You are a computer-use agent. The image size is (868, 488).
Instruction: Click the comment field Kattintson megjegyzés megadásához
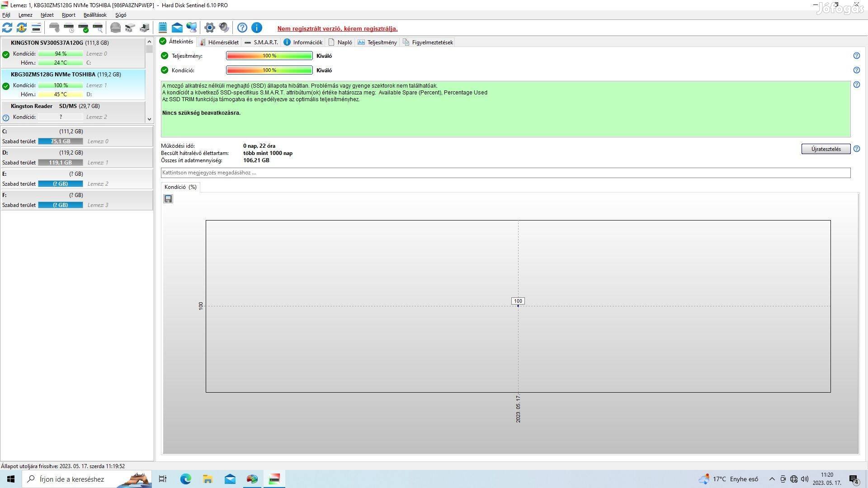(x=505, y=173)
